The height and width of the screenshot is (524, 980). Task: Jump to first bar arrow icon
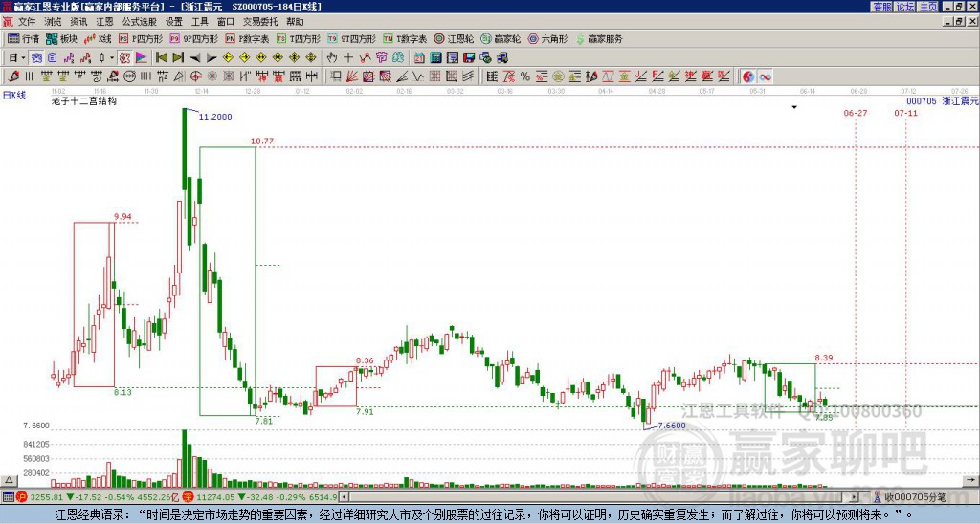point(161,57)
